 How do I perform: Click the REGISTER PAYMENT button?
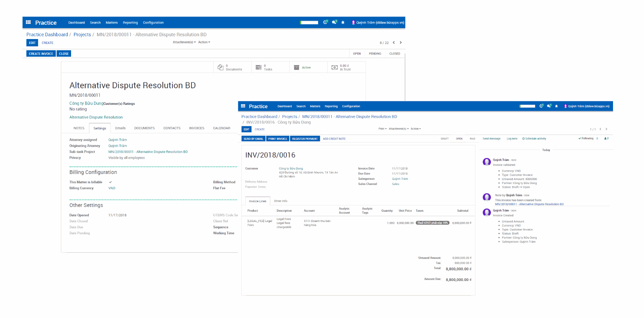[305, 139]
